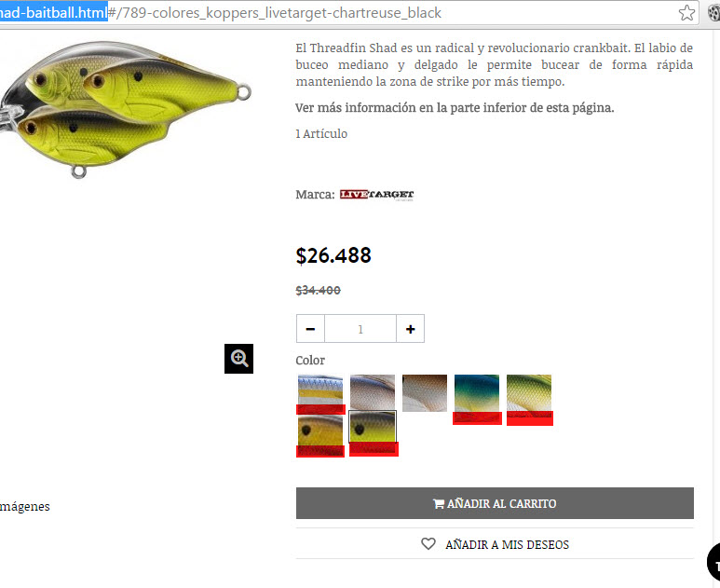Choose the gray silver scale swatch
This screenshot has height=588, width=720.
373,392
